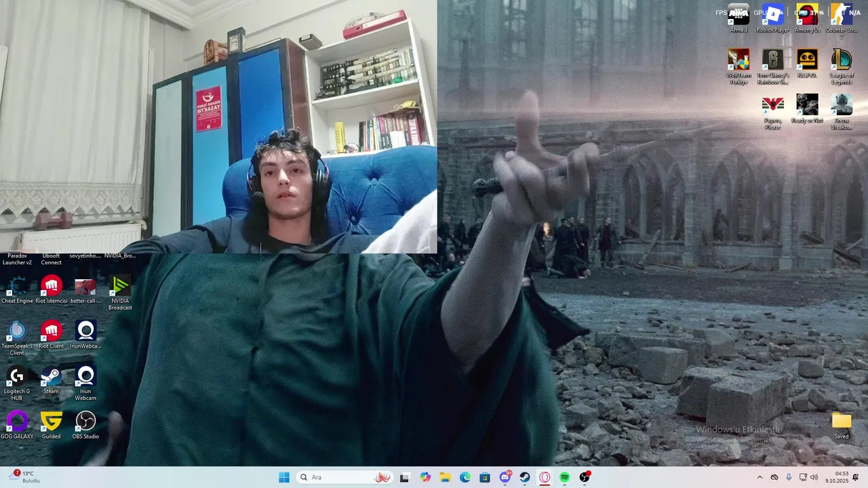The width and height of the screenshot is (868, 488).
Task: Select the IriunWebca... desktop icon
Action: (85, 335)
